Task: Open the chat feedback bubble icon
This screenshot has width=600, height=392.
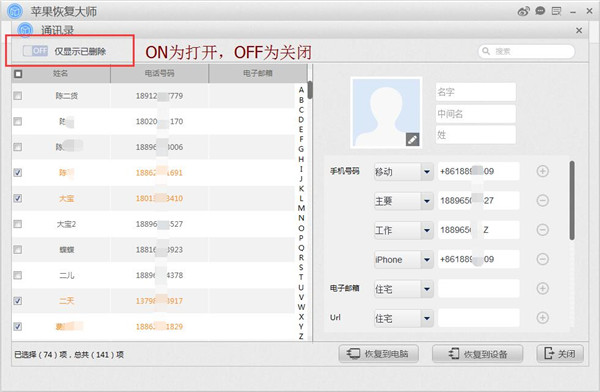Action: click(x=540, y=11)
